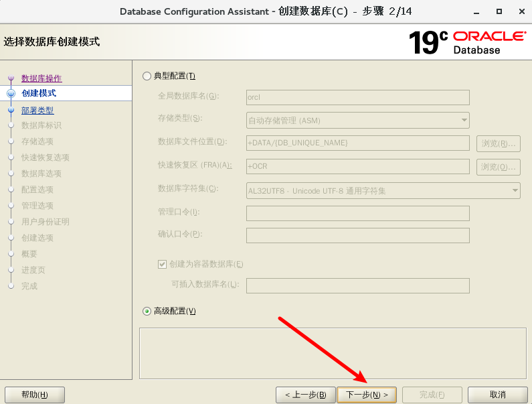
Task: Click the 下一步 button
Action: (367, 395)
